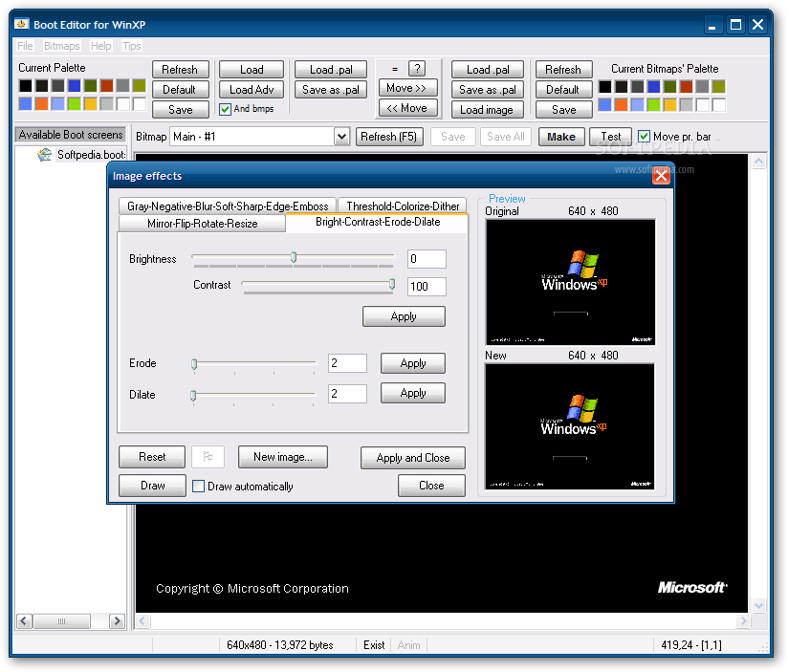Click left arrow of boot screens scrollbar
Screen dimensions: 788x672
tap(24, 620)
